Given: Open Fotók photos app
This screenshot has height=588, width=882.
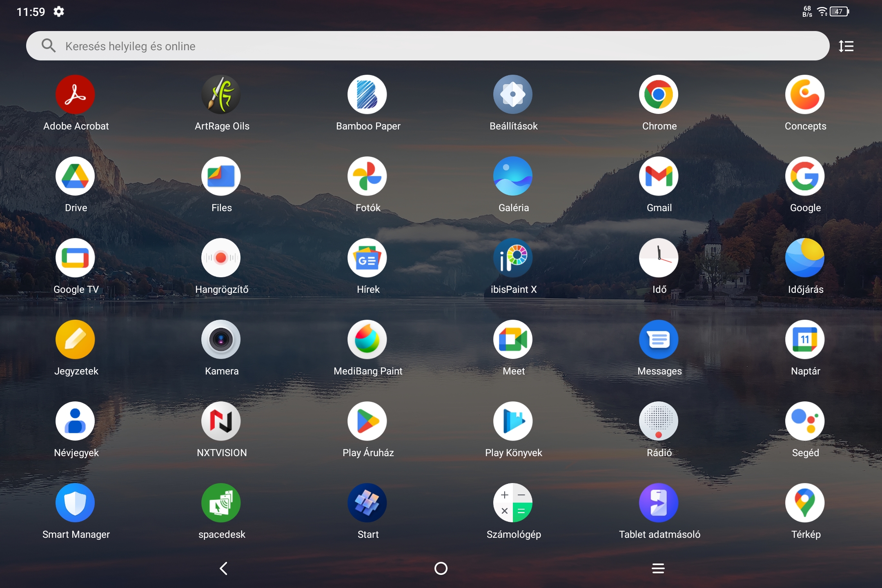Looking at the screenshot, I should click(x=367, y=176).
